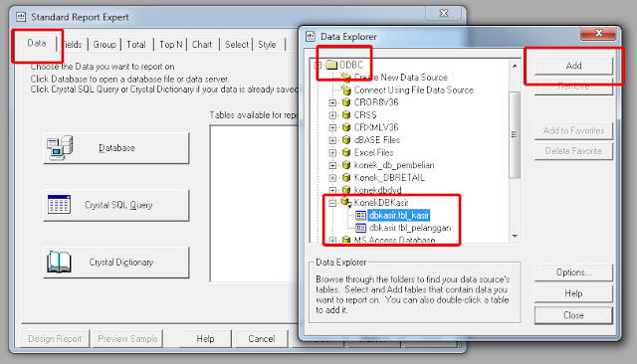Click the KonekDBKasir connected source icon
Viewport: 637px width, 364px height.
click(346, 202)
